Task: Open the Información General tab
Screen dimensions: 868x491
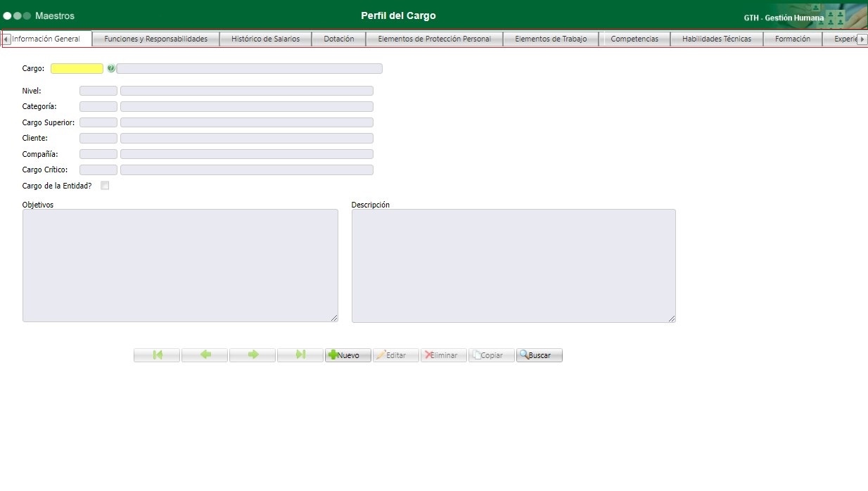Action: pos(46,39)
